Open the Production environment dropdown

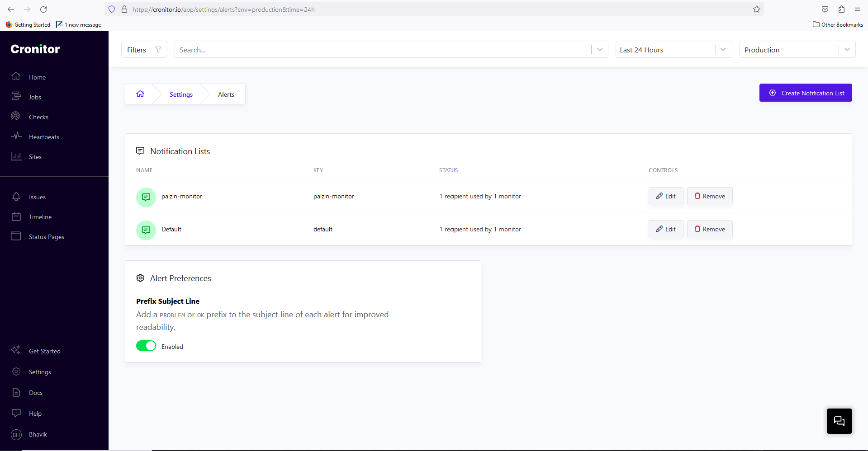(x=797, y=49)
